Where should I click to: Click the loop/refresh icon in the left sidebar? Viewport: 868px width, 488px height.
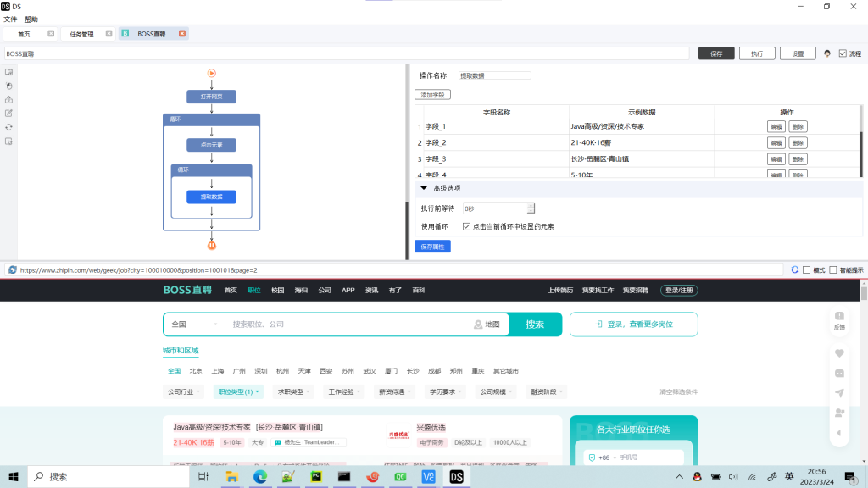coord(8,125)
